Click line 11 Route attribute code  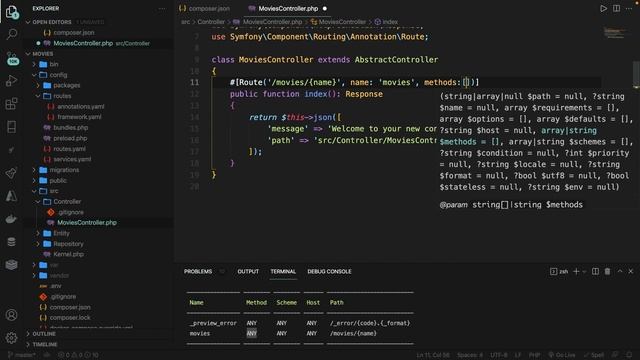pos(354,82)
